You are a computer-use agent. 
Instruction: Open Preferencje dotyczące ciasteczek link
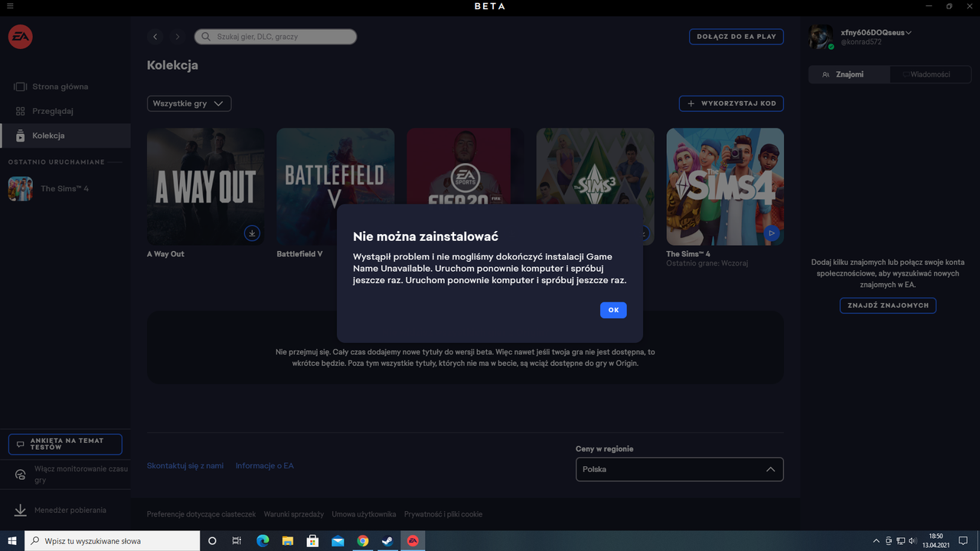201,514
